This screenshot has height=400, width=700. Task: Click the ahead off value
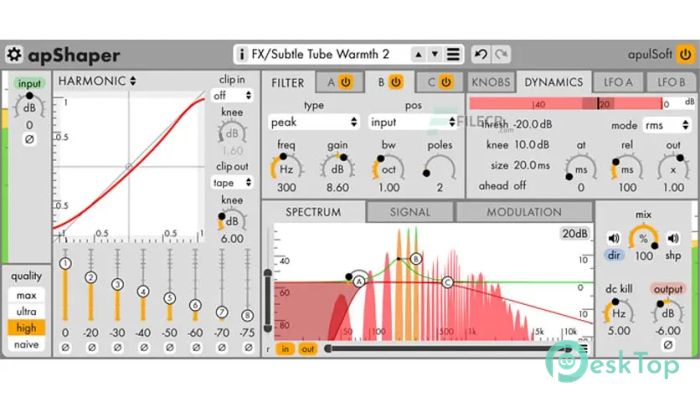[x=519, y=185]
